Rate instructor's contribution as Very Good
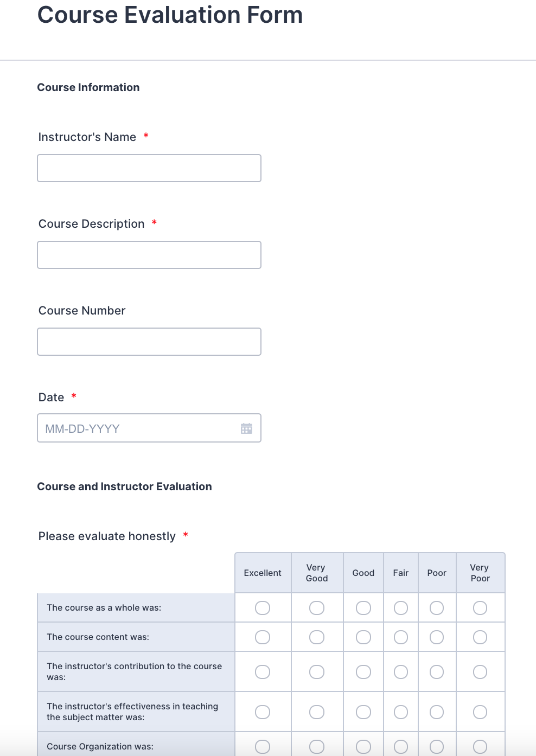 coord(317,672)
